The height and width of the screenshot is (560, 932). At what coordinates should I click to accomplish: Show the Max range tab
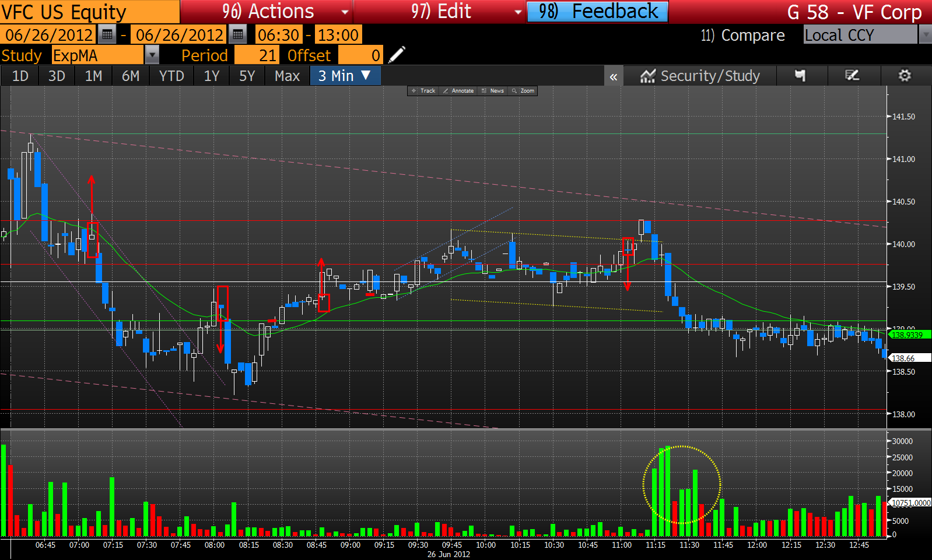(287, 76)
